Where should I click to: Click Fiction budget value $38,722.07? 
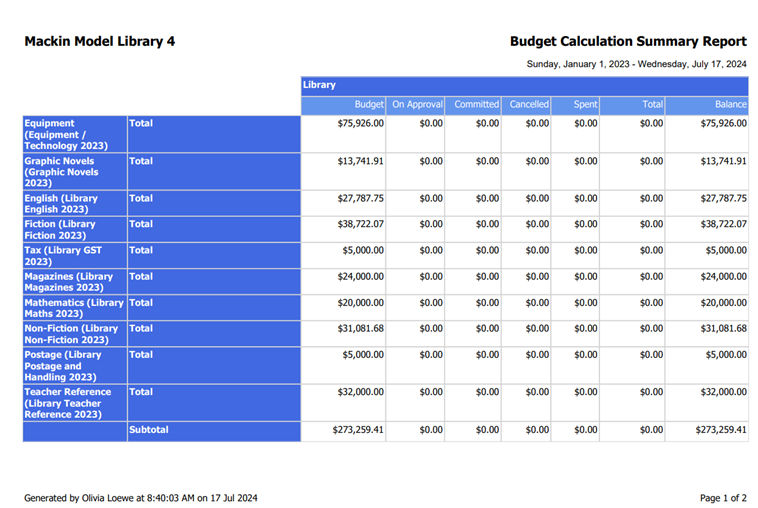(x=361, y=224)
